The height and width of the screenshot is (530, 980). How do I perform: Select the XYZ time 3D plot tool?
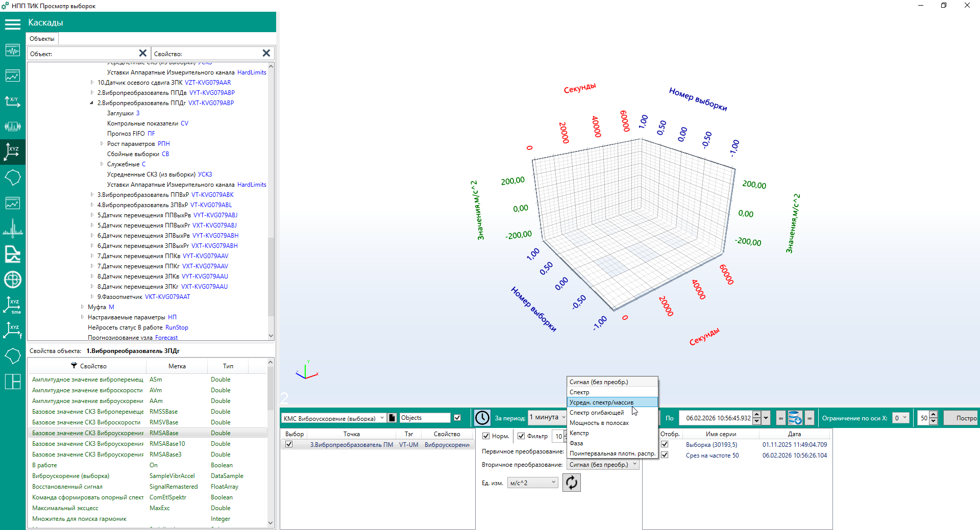tap(13, 305)
